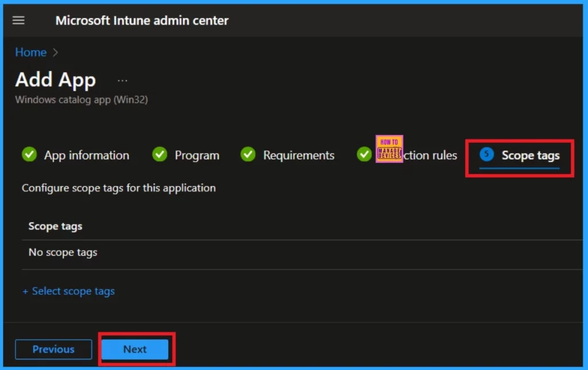Click the Requirements step green checkmark icon
The width and height of the screenshot is (588, 370).
(248, 154)
